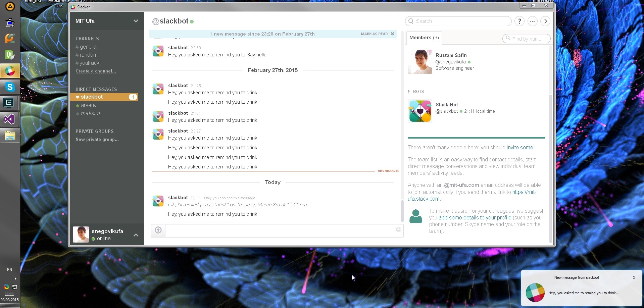Dismiss the new message banner X
Viewport: 644px width, 308px height.
click(x=392, y=34)
